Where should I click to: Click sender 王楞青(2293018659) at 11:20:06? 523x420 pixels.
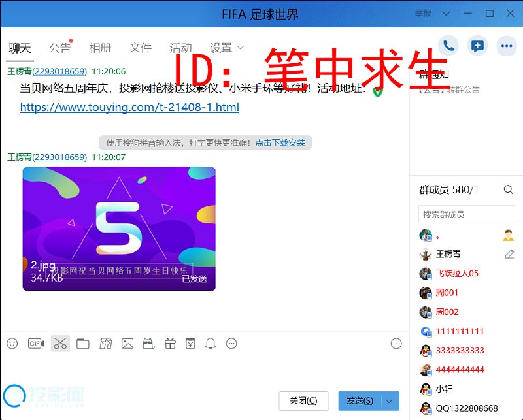pyautogui.click(x=47, y=71)
